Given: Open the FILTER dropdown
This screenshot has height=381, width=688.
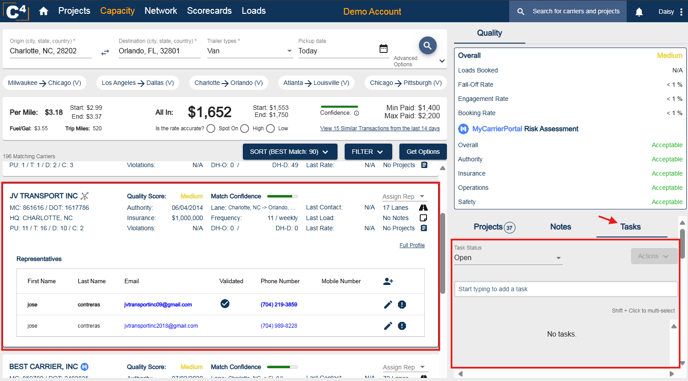Looking at the screenshot, I should coord(368,152).
